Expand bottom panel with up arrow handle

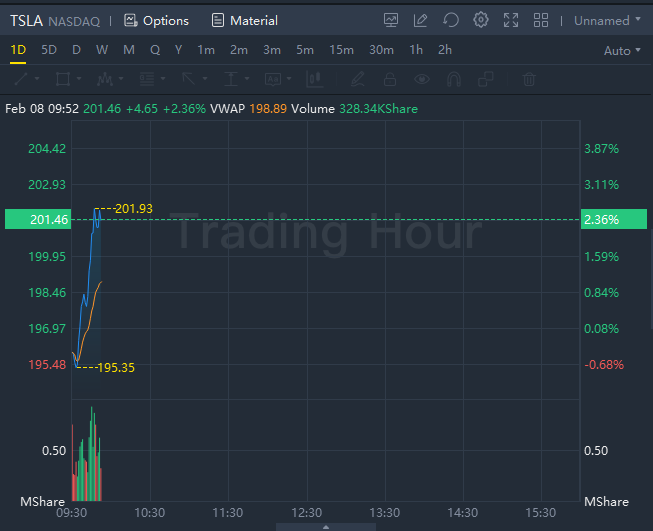(326, 527)
